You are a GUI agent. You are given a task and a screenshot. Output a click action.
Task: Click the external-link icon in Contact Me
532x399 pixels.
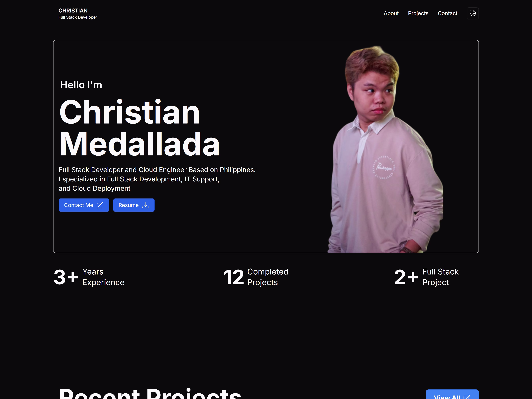100,205
